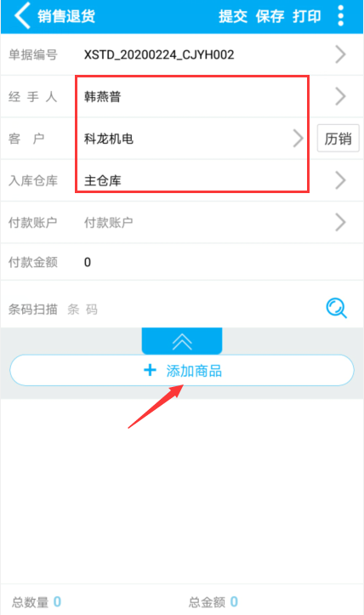Click the 历销 history button

tap(338, 139)
